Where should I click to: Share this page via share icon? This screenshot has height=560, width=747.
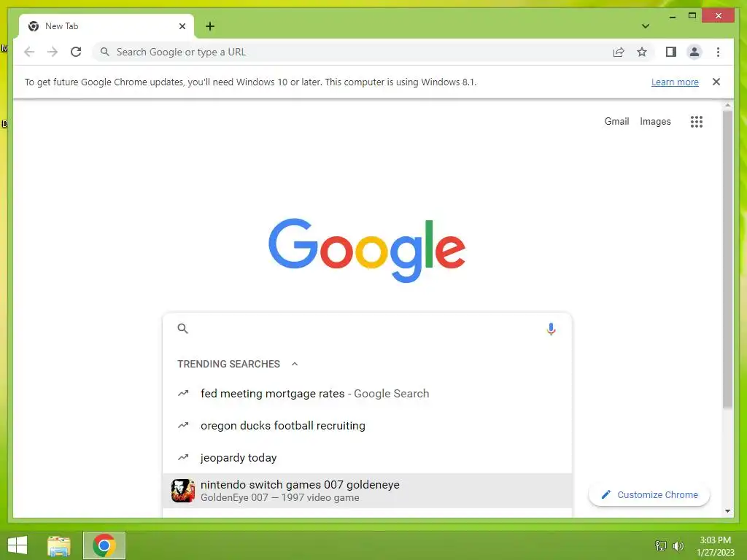click(619, 52)
